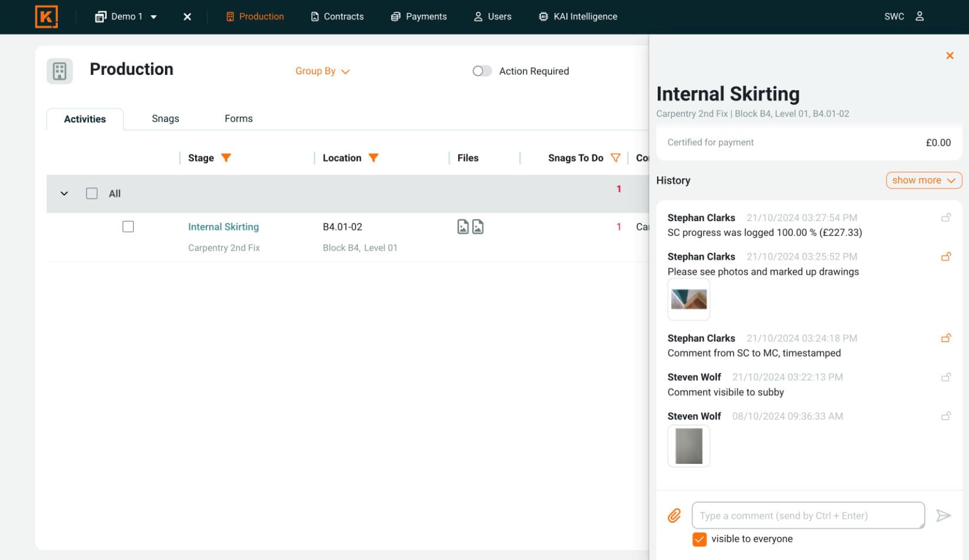
Task: Check the All group checkbox
Action: 92,193
